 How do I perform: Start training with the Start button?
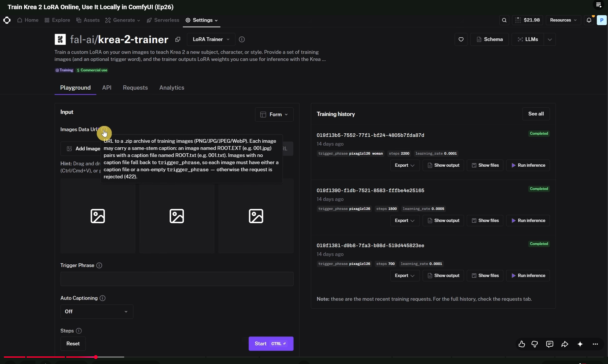(x=271, y=344)
